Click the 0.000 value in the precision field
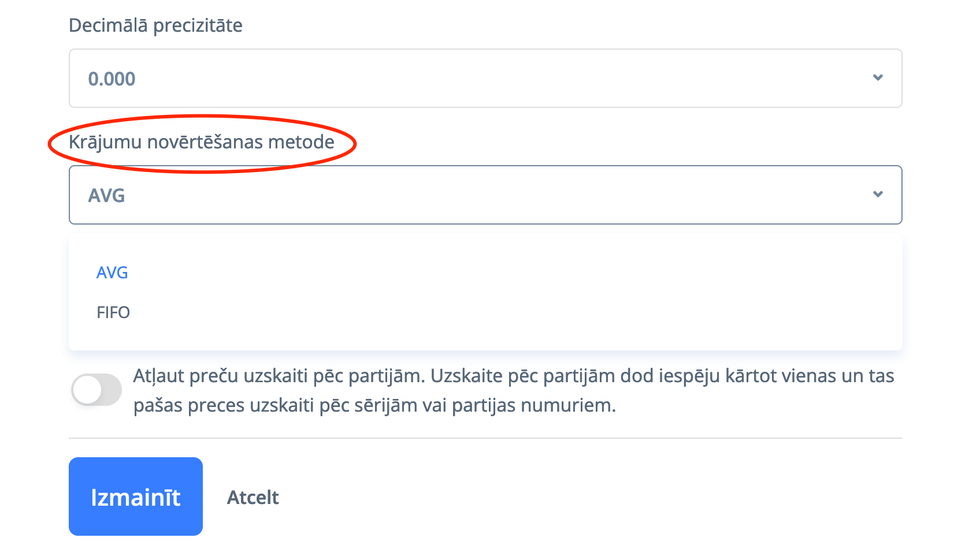The height and width of the screenshot is (560, 980). coord(112,79)
